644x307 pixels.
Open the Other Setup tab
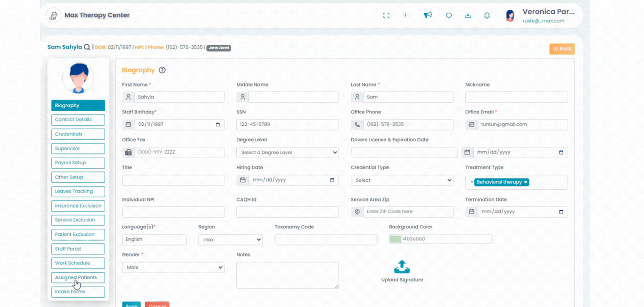[78, 177]
